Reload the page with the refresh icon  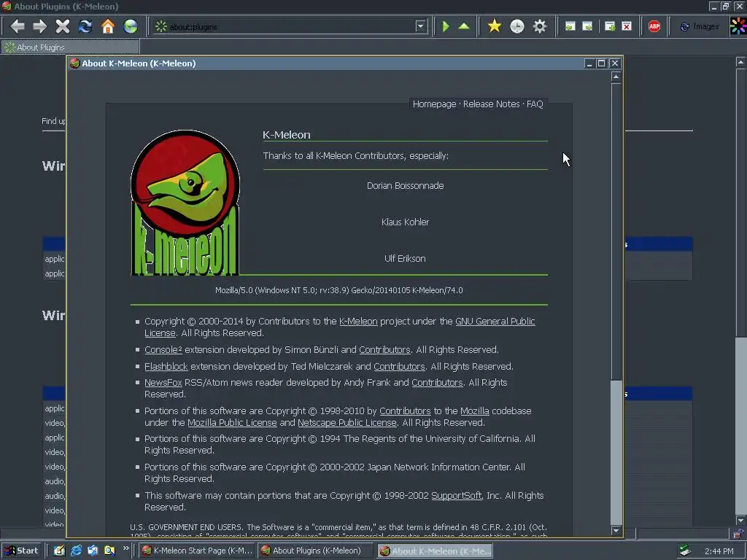click(x=85, y=26)
